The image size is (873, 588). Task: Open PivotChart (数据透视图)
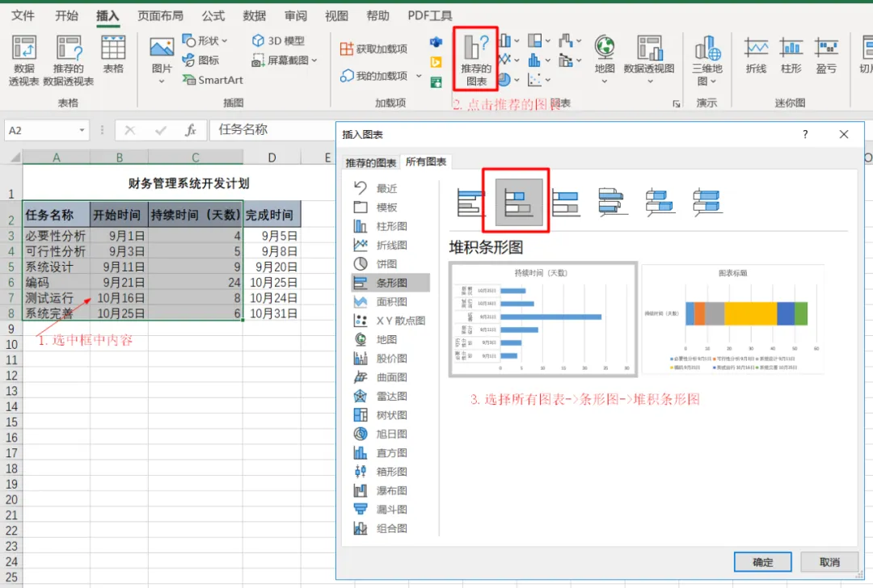(x=649, y=60)
